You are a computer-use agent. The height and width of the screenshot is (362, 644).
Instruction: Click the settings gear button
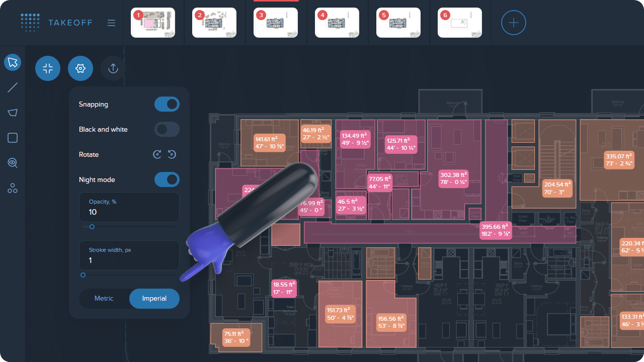(x=80, y=69)
